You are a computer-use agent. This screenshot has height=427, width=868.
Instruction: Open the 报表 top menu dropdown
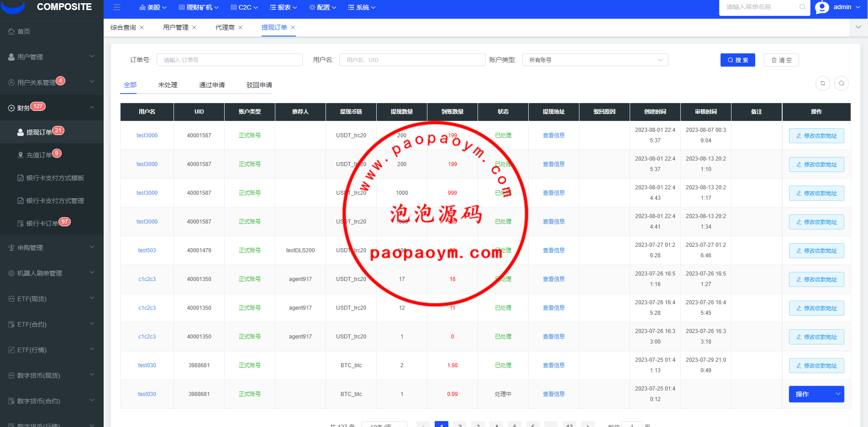click(x=284, y=7)
